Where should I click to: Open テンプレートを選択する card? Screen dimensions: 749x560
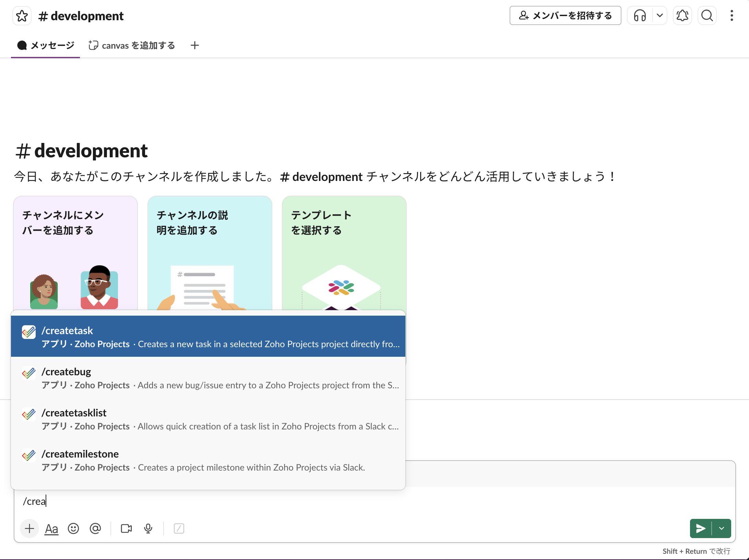(x=344, y=253)
